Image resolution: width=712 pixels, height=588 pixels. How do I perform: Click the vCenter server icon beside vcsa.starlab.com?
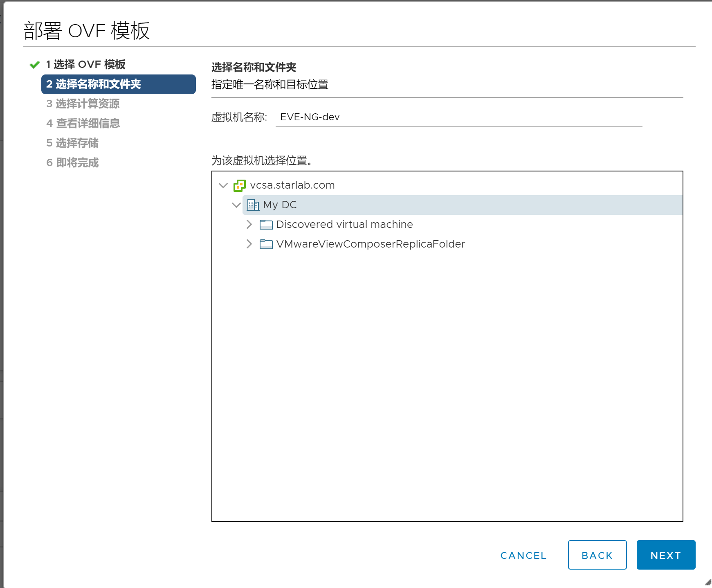click(x=240, y=186)
